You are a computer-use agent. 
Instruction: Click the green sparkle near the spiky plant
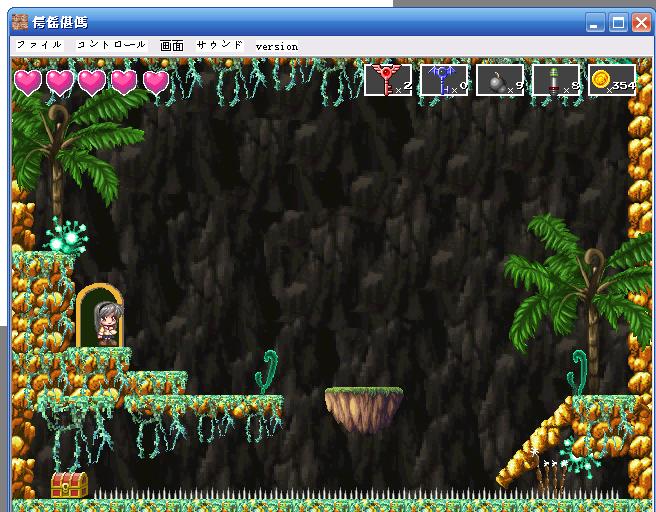coord(581,457)
